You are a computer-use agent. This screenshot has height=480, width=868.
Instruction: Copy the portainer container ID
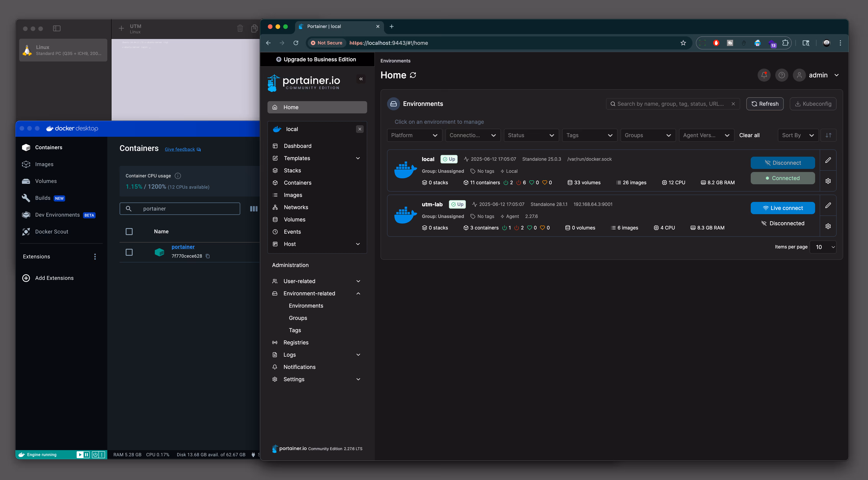click(208, 256)
